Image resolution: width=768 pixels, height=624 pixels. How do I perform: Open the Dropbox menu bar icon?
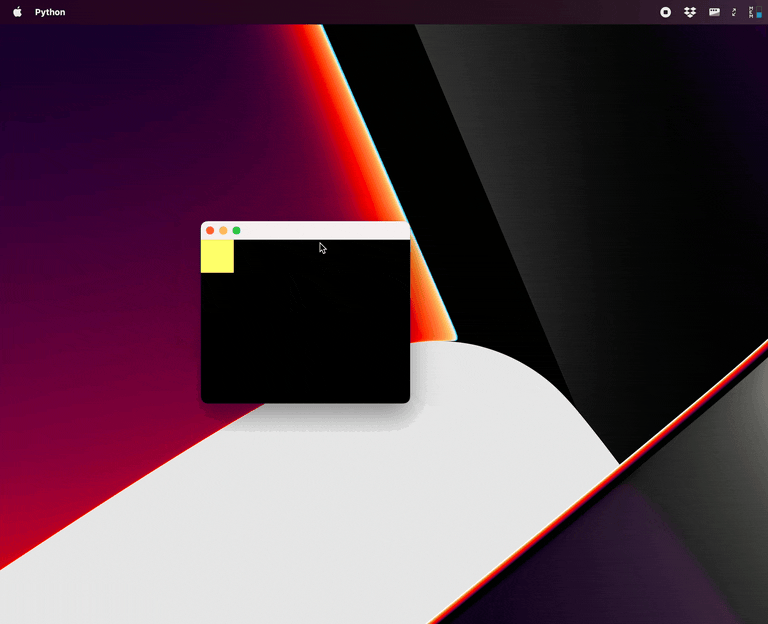690,12
